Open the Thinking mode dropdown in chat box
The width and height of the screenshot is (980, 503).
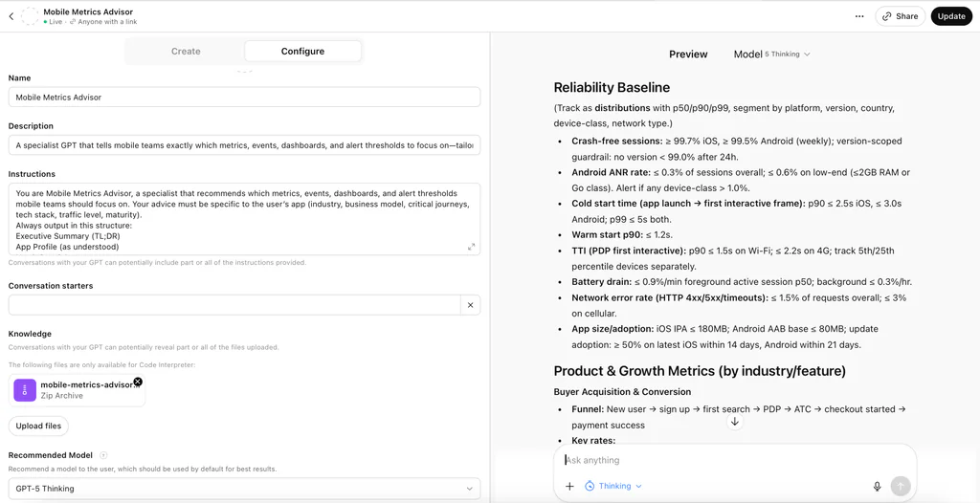tap(613, 486)
